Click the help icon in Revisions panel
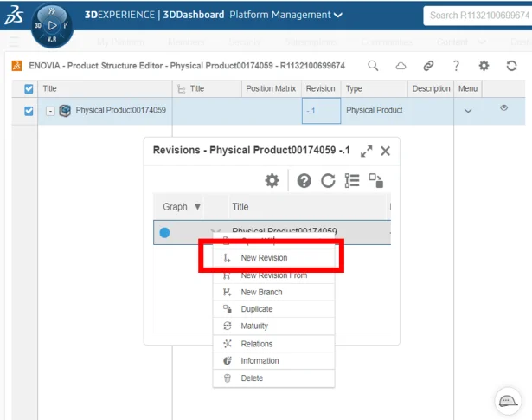The width and height of the screenshot is (532, 420). [x=304, y=180]
